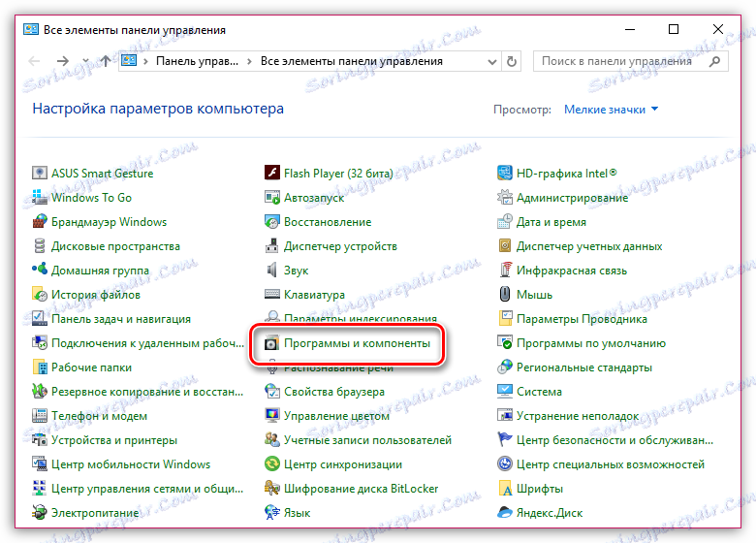This screenshot has height=543, width=756.
Task: Open the Мелкие значки view dropdown
Action: pos(611,110)
